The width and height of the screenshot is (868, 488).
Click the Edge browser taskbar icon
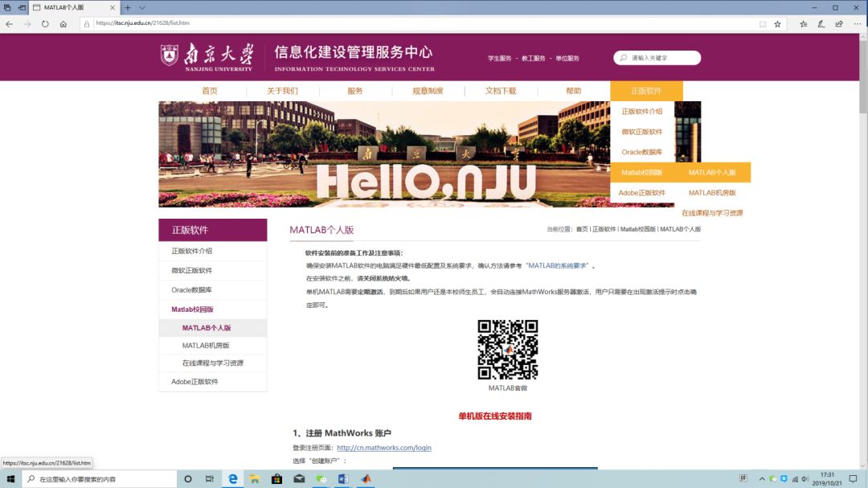tap(232, 478)
